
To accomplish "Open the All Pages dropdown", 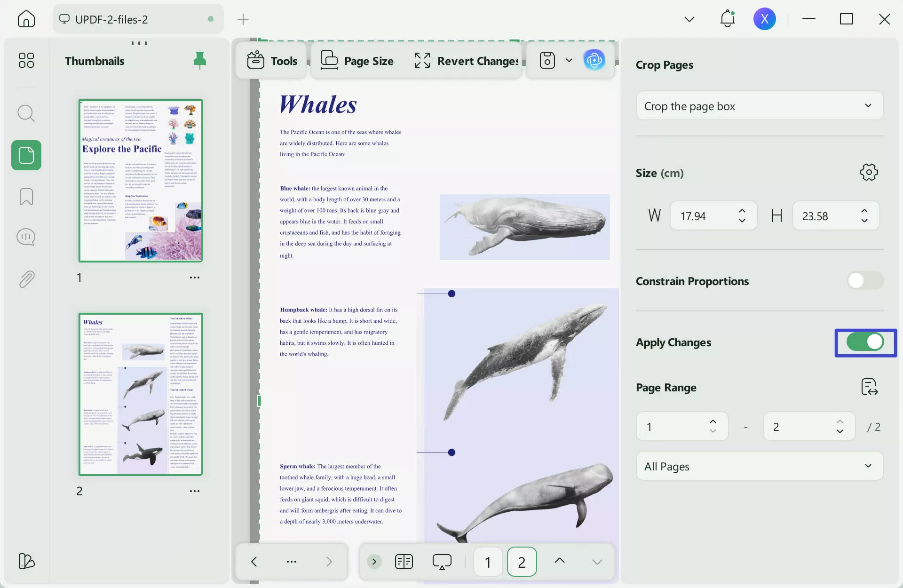I will [x=759, y=466].
